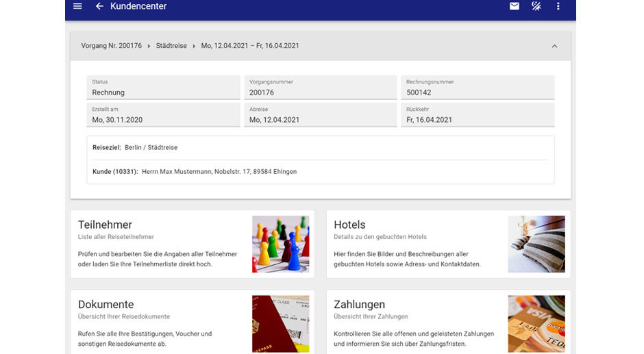Open the three-dot overflow menu
The width and height of the screenshot is (644, 354).
coord(558,6)
